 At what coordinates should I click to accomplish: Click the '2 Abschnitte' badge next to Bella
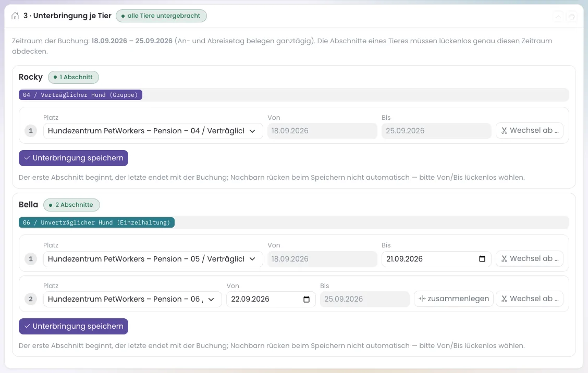click(71, 205)
